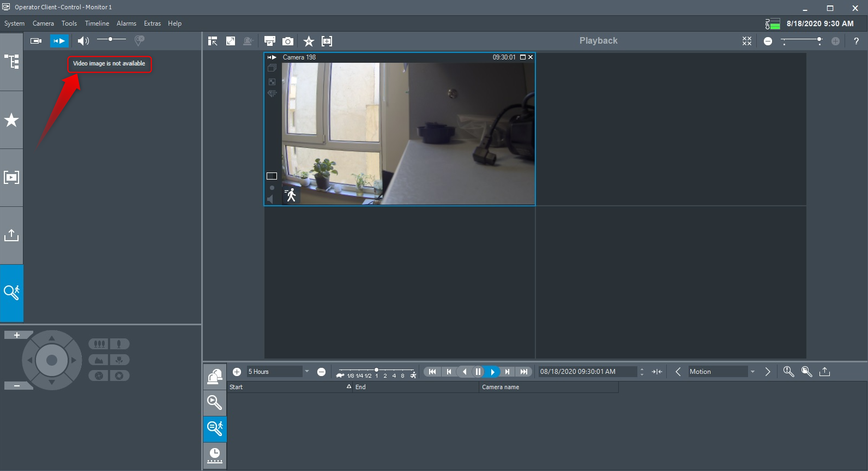Image resolution: width=868 pixels, height=471 pixels.
Task: Click the add bookmark star icon
Action: click(x=309, y=41)
